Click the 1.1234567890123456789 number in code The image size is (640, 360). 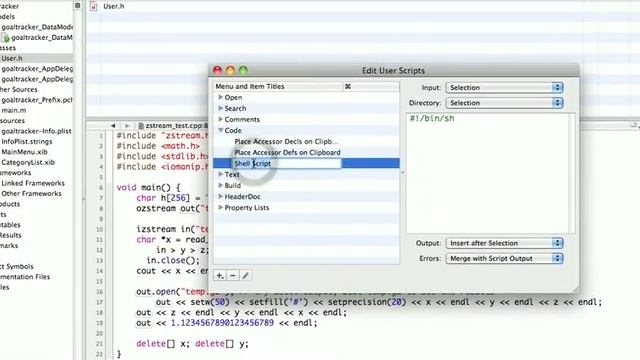click(222, 323)
